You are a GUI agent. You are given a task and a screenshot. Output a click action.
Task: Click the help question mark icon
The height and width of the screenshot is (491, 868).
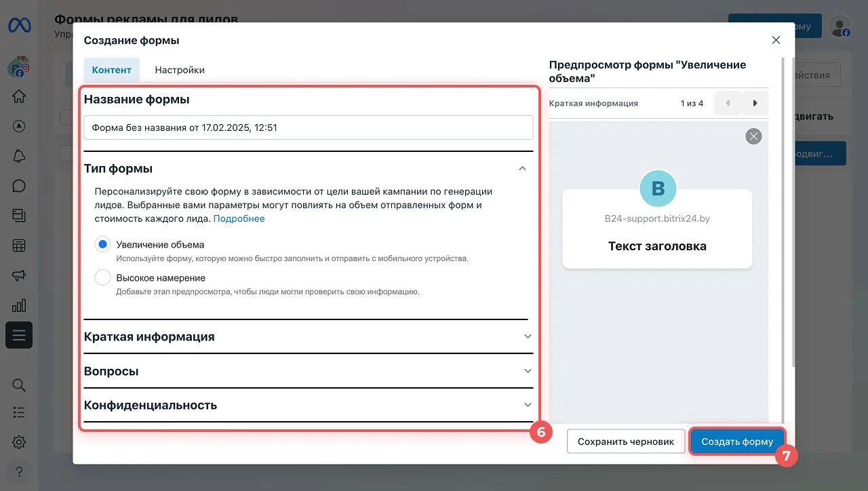click(19, 471)
